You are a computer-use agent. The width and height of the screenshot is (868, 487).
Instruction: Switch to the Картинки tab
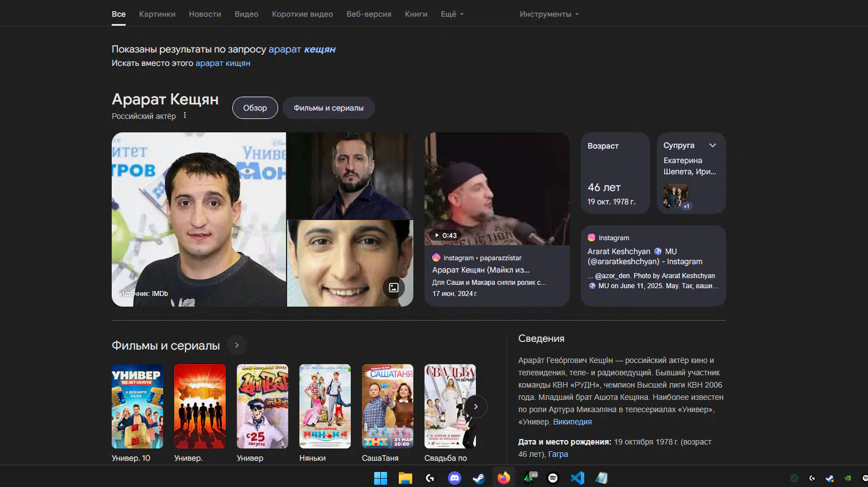(x=157, y=14)
